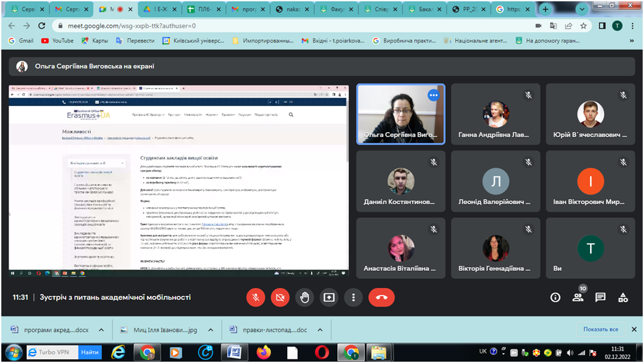Expand options for програми акред docx download
Screen dimensions: 644x363
(101, 329)
